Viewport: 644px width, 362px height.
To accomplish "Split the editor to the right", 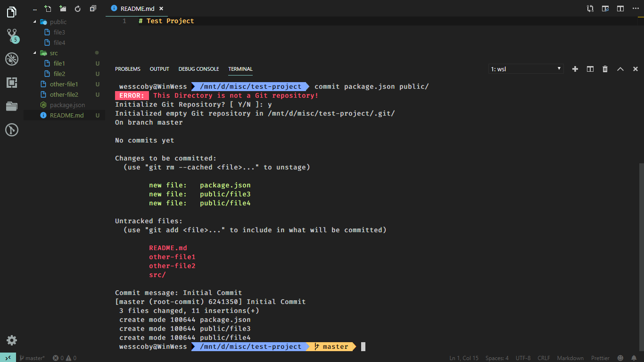I will (x=620, y=8).
